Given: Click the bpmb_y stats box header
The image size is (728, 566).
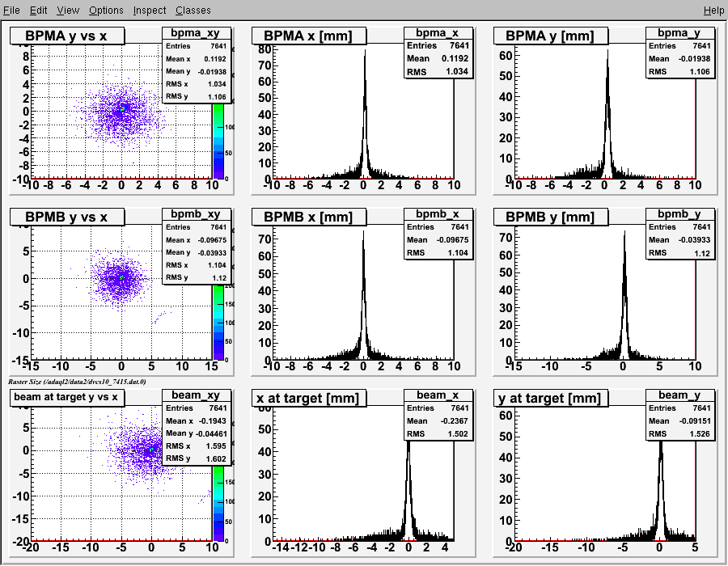Looking at the screenshot, I should (680, 214).
